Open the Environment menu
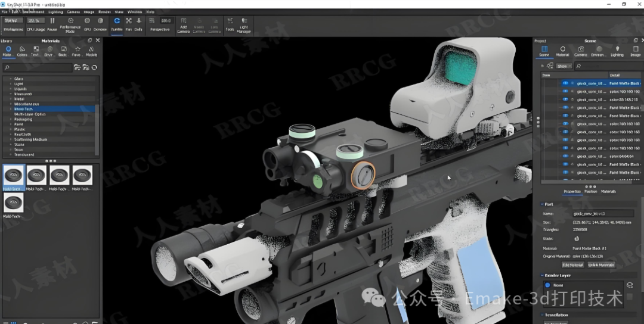This screenshot has height=324, width=644. click(x=33, y=12)
